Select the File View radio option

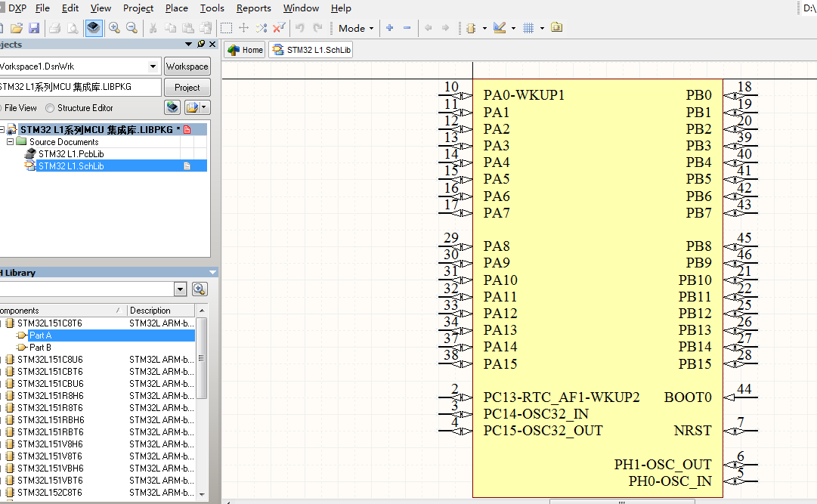(20, 108)
